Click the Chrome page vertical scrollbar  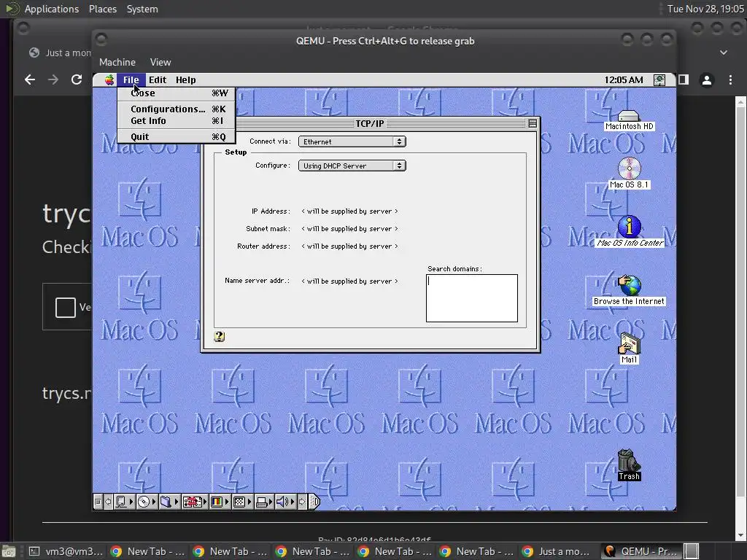click(x=740, y=318)
